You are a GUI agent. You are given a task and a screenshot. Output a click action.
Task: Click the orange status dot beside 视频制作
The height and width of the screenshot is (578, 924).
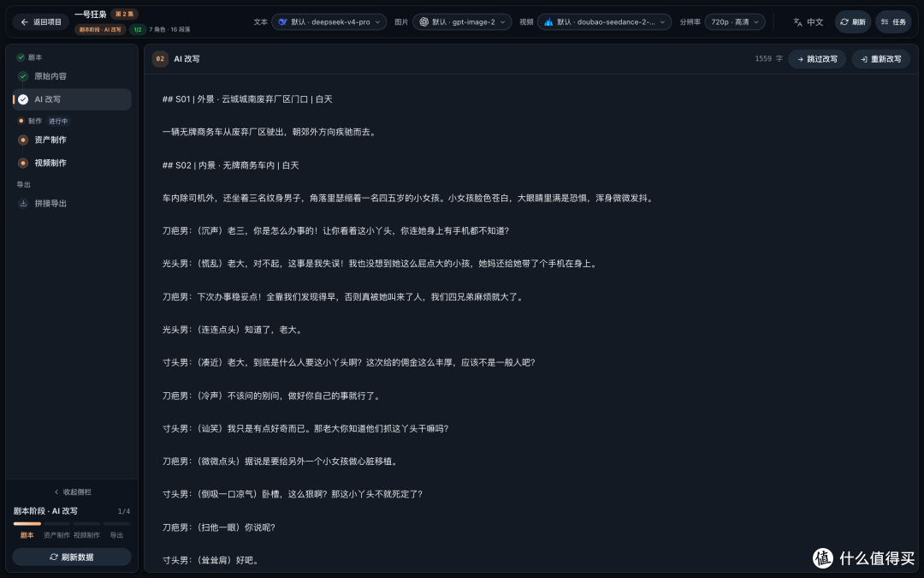(23, 163)
